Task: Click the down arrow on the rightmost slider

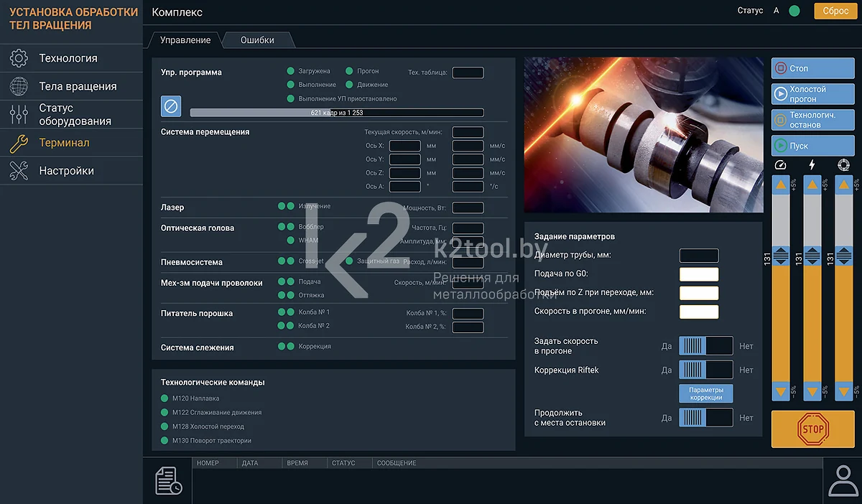Action: pos(844,392)
